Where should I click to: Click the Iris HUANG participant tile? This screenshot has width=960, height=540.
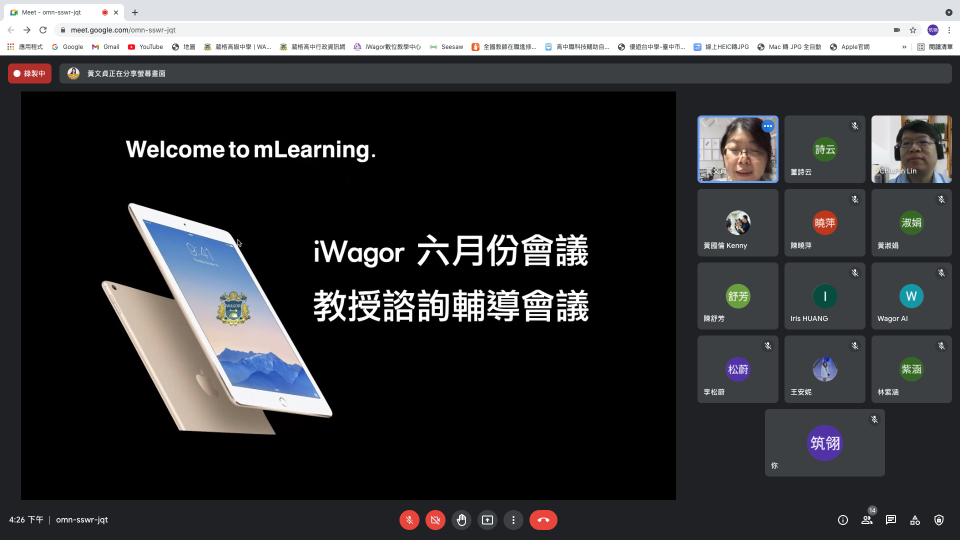824,296
